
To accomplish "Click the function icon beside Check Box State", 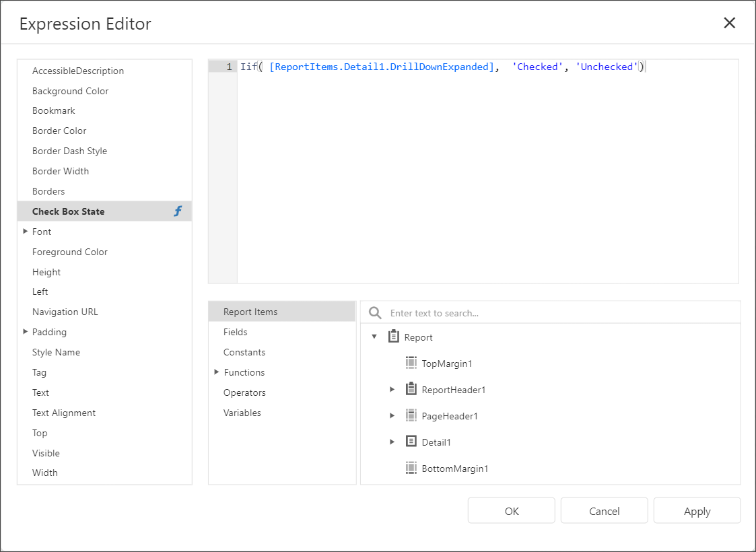I will [x=177, y=211].
